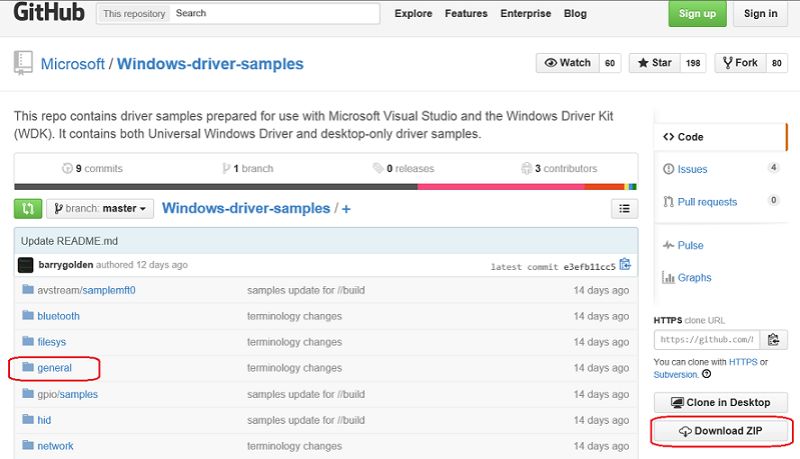The width and height of the screenshot is (800, 459).
Task: Click the repository search input field
Action: (x=276, y=14)
